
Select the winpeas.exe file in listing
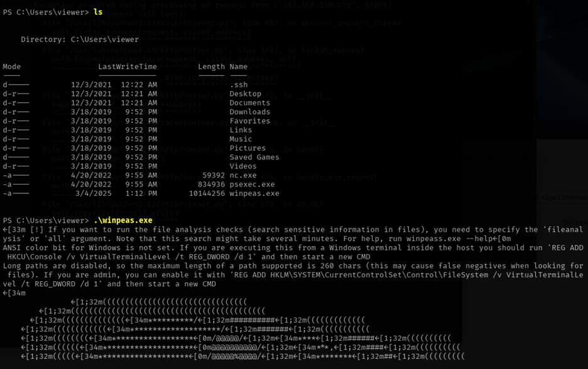click(x=254, y=193)
